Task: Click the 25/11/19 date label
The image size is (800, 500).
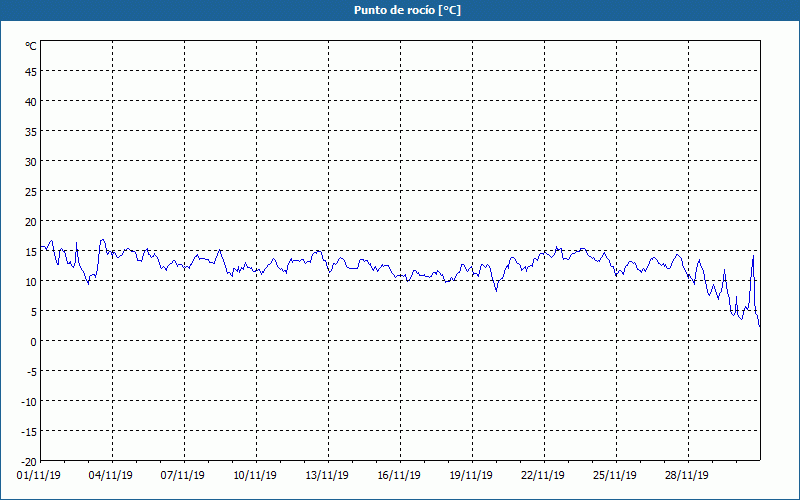Action: [x=615, y=475]
